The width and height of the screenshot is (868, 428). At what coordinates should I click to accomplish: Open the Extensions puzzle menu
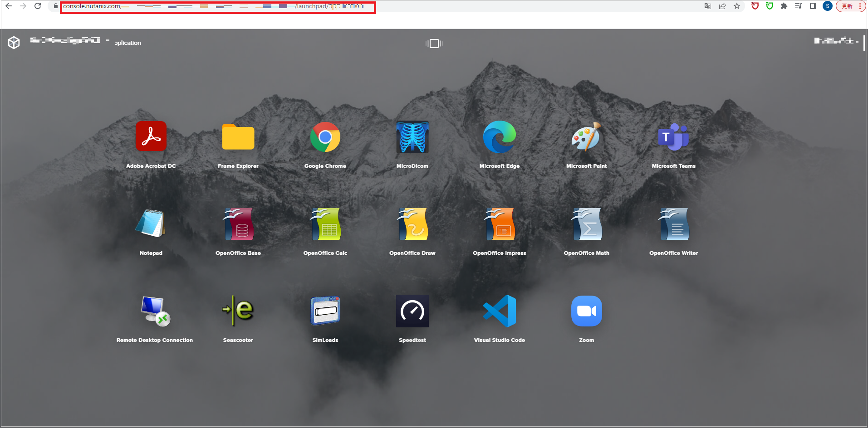[x=784, y=6]
